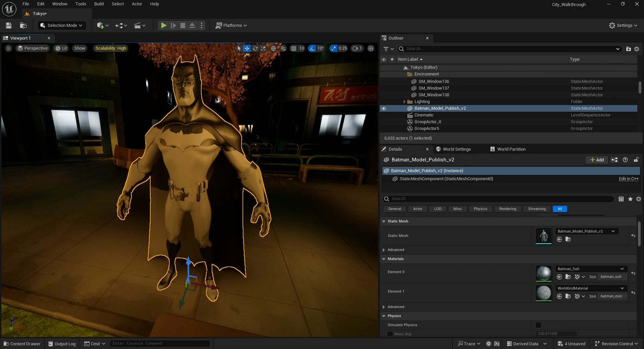This screenshot has height=349, width=644.
Task: Open Outliner settings gear
Action: pyautogui.click(x=637, y=49)
